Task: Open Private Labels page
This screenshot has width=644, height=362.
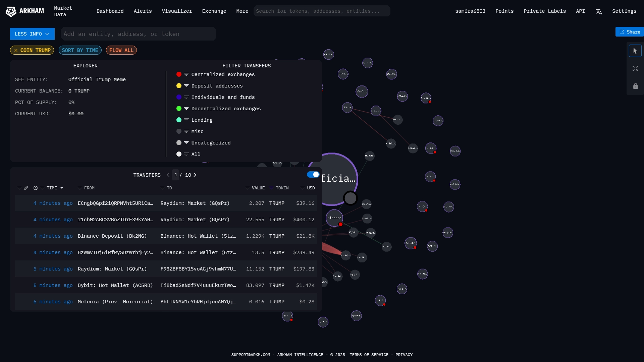Action: click(x=545, y=11)
